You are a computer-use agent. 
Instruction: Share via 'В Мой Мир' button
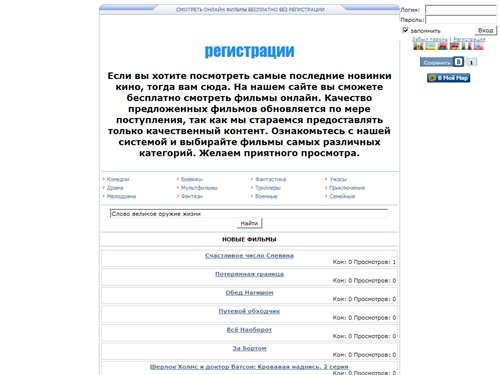448,78
